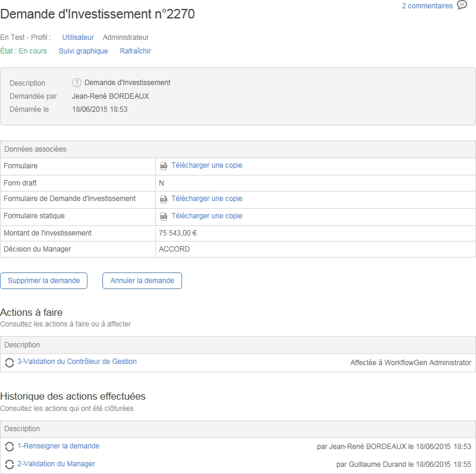Viewport: 476px width, 474px height.
Task: Switch to Utilisateur profile
Action: tap(78, 37)
